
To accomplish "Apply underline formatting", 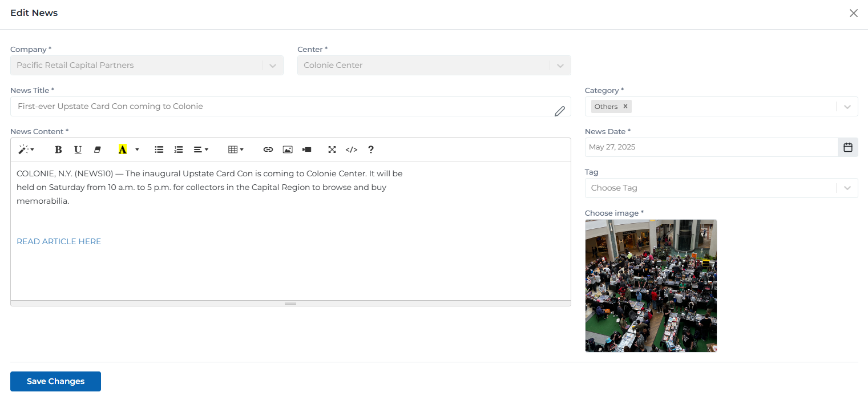I will pos(78,149).
